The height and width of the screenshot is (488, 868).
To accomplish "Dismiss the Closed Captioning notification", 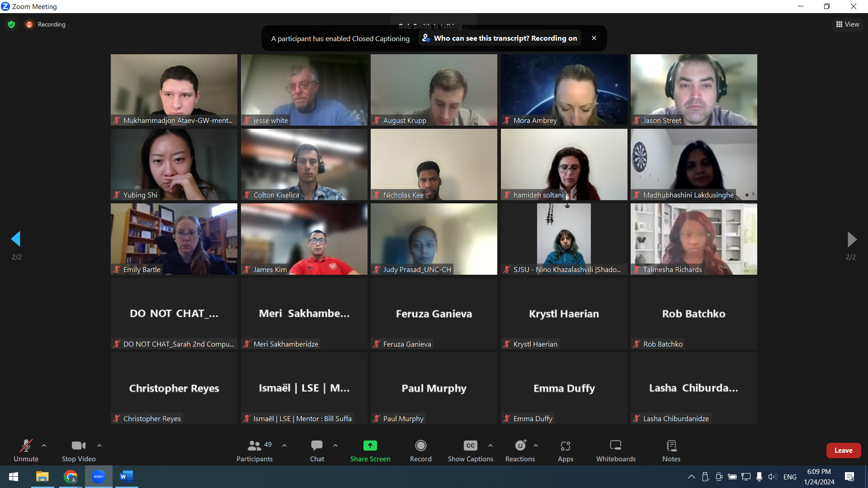I will pyautogui.click(x=594, y=38).
